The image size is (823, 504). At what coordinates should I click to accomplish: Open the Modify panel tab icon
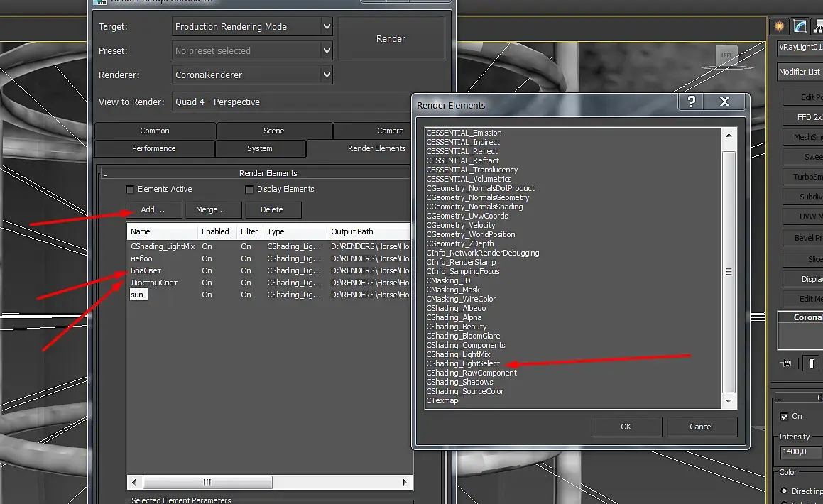800,26
